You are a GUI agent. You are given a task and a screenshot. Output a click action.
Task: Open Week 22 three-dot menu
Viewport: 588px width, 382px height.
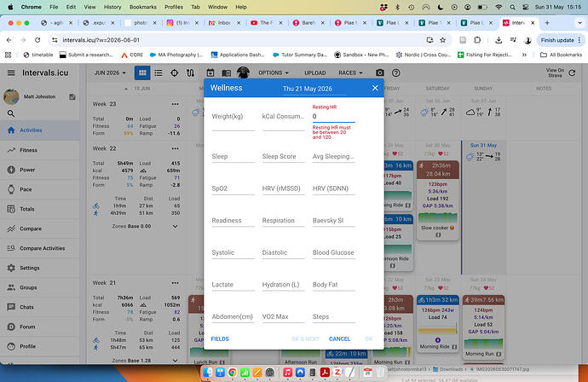tap(176, 148)
